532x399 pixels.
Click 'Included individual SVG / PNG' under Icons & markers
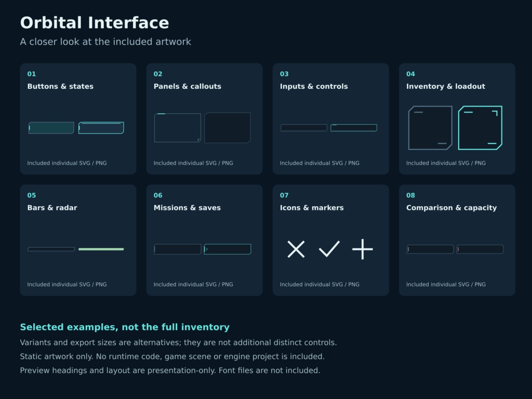[320, 285]
